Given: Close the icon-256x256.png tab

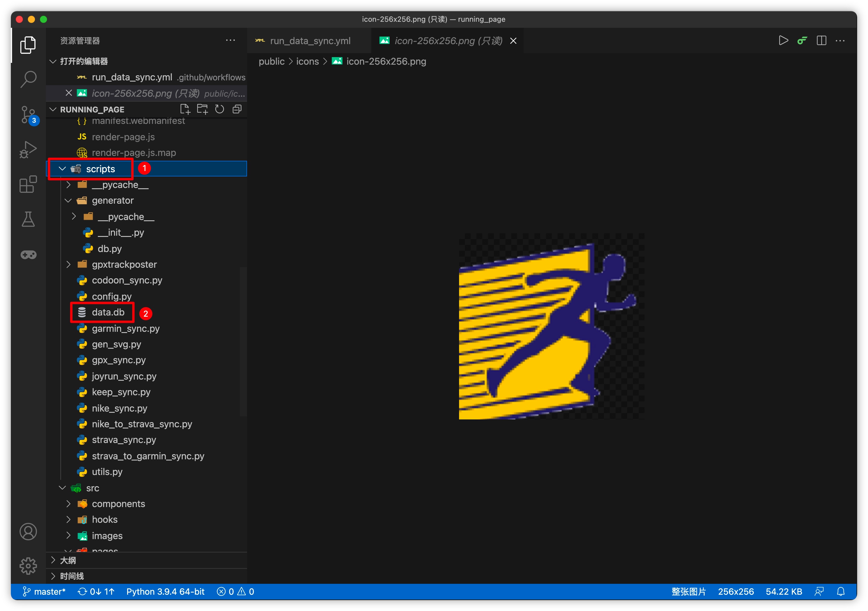Looking at the screenshot, I should 513,41.
